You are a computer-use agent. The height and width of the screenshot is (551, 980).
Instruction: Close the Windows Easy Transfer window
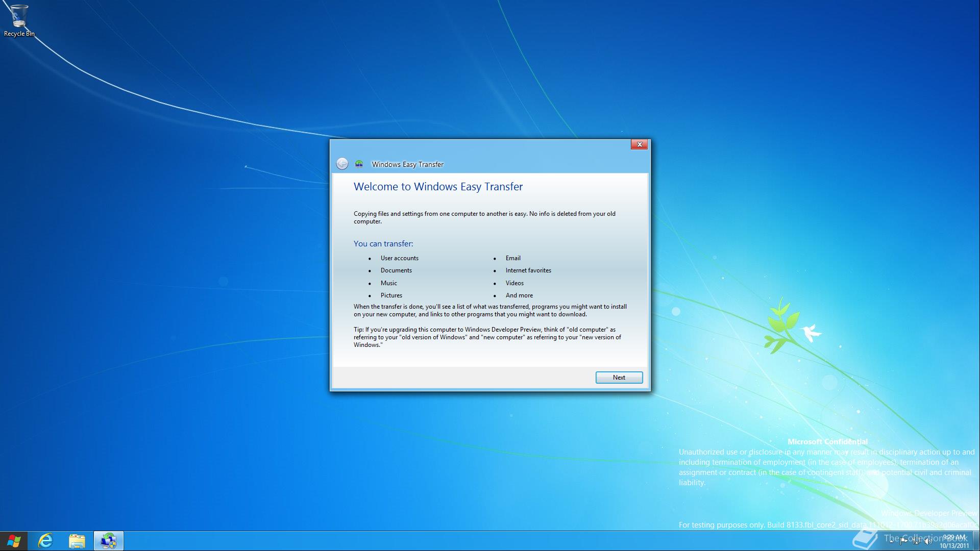coord(639,144)
